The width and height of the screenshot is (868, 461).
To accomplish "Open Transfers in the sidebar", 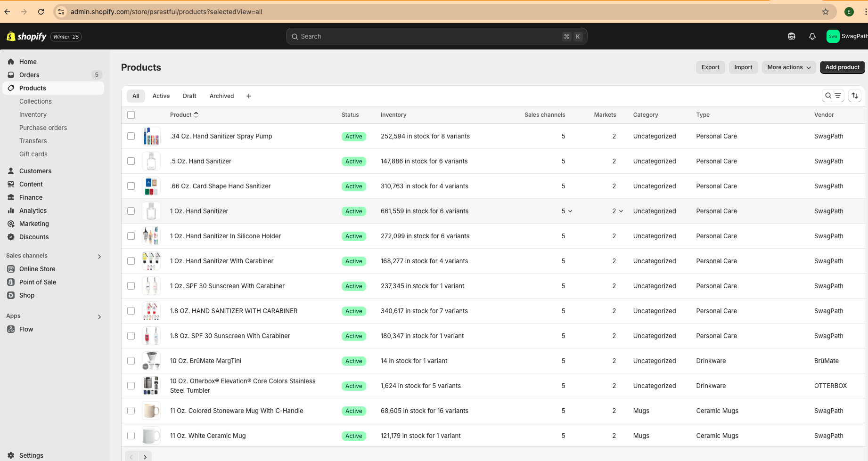I will pyautogui.click(x=33, y=141).
